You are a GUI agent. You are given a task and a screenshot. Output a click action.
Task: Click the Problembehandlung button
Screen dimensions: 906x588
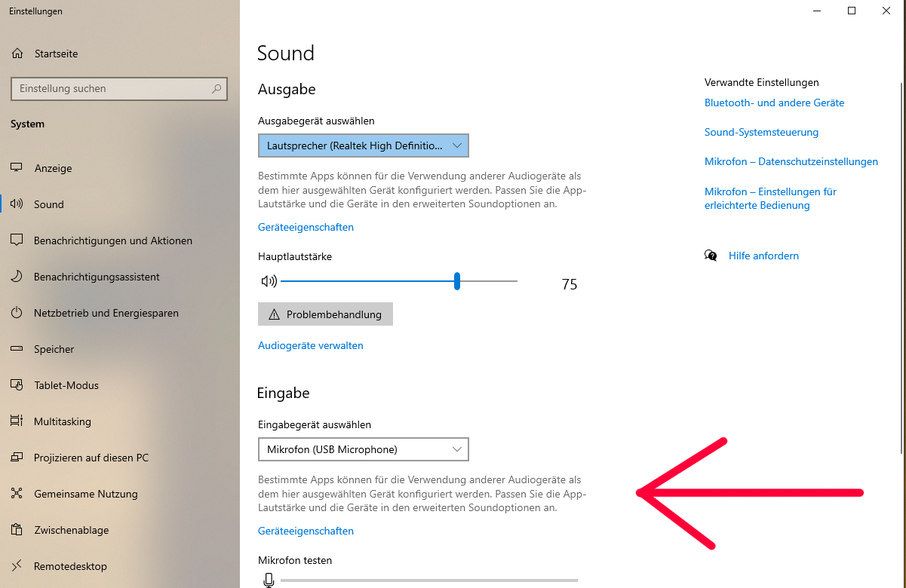325,314
